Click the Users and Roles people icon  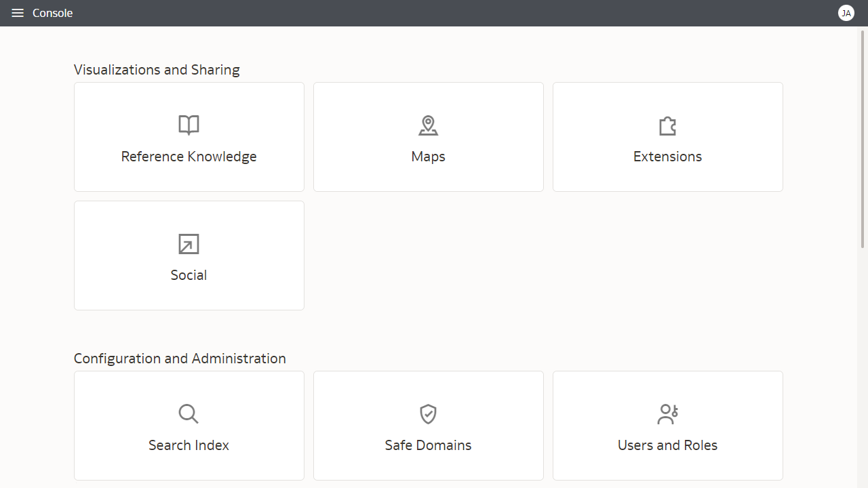tap(667, 413)
